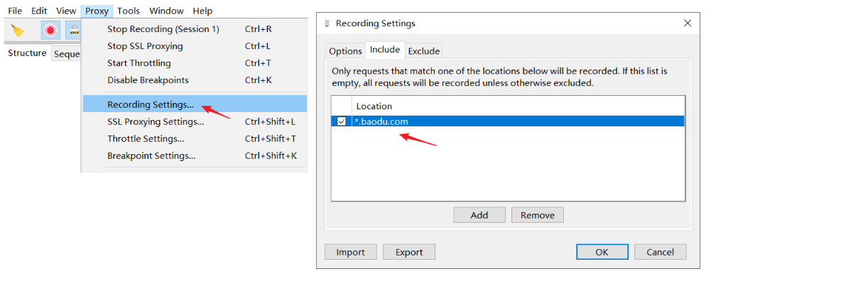Image resolution: width=868 pixels, height=286 pixels.
Task: Select Start Throttling menu entry
Action: [139, 63]
